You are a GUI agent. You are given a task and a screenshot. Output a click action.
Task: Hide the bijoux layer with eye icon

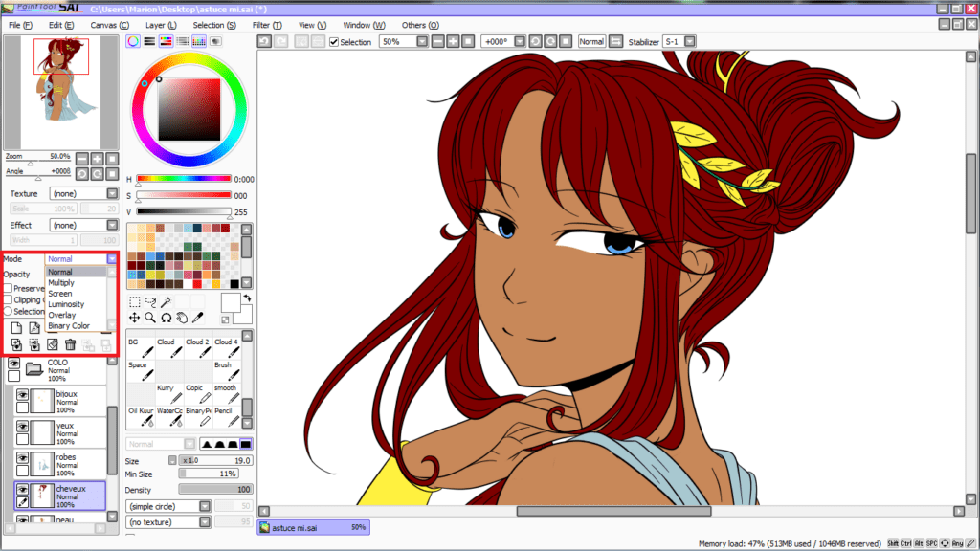[21, 394]
